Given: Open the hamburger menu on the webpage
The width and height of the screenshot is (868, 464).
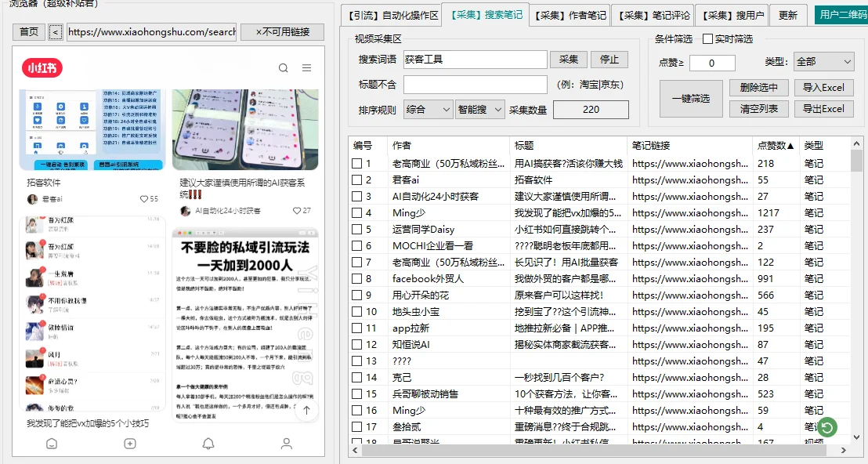Looking at the screenshot, I should pyautogui.click(x=306, y=67).
